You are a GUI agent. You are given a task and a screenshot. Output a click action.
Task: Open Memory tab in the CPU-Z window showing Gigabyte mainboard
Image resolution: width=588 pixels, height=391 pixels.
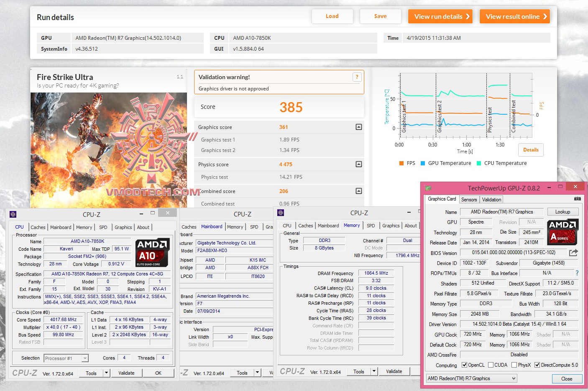click(x=235, y=227)
